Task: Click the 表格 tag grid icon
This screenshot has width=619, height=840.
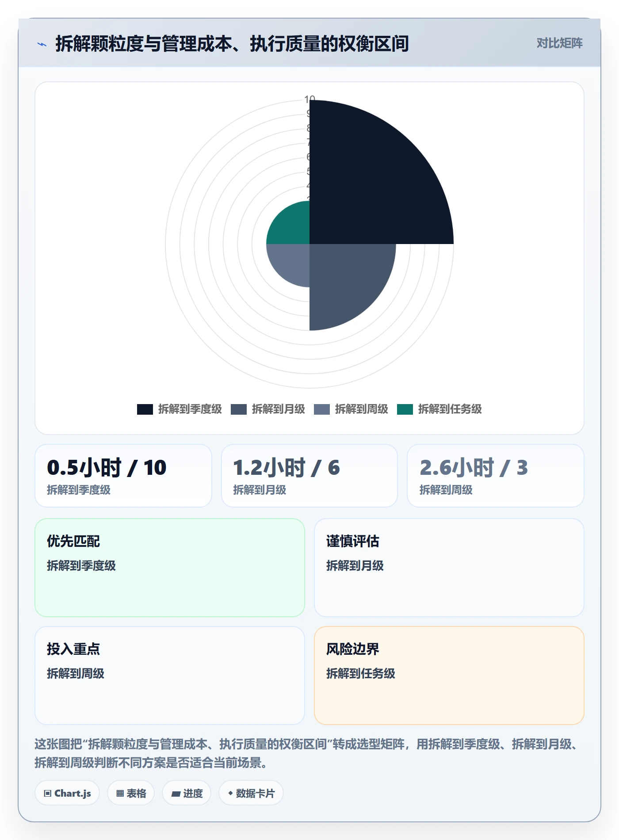Action: click(x=120, y=794)
